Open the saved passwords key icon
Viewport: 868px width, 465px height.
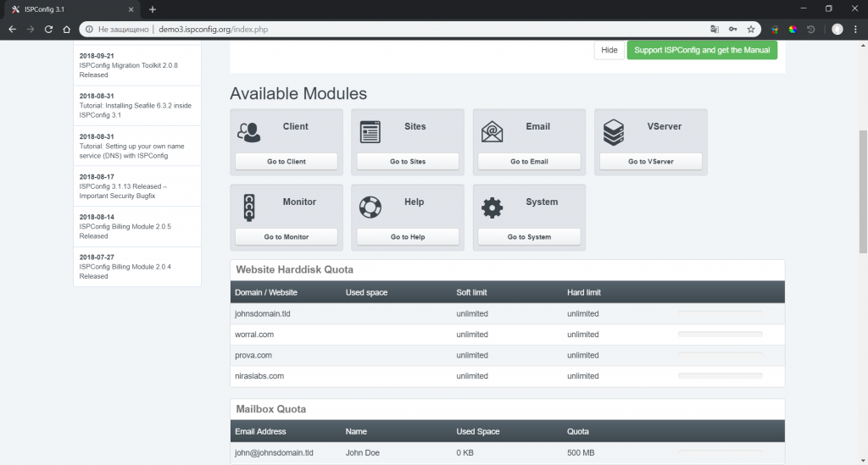tap(733, 30)
